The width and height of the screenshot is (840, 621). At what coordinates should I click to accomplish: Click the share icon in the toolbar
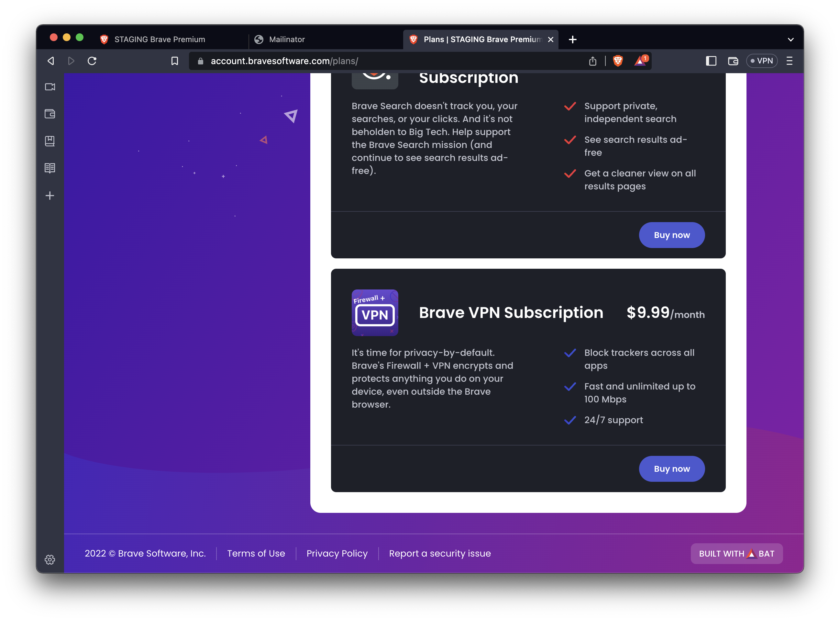593,61
